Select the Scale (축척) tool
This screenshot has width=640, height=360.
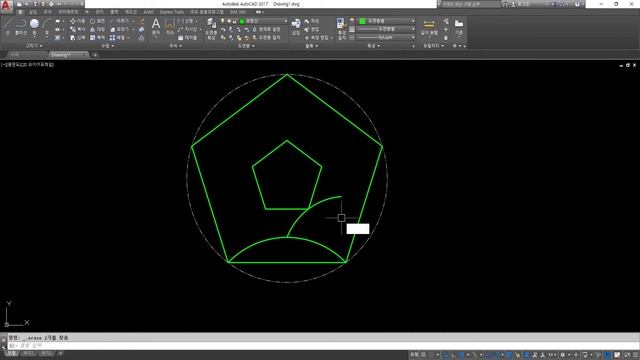pyautogui.click(x=97, y=38)
